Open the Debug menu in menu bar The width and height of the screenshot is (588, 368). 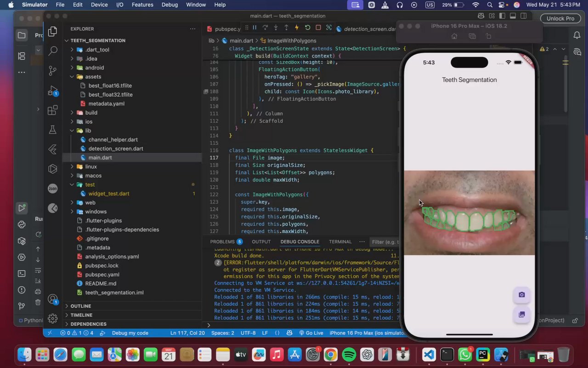(x=170, y=5)
